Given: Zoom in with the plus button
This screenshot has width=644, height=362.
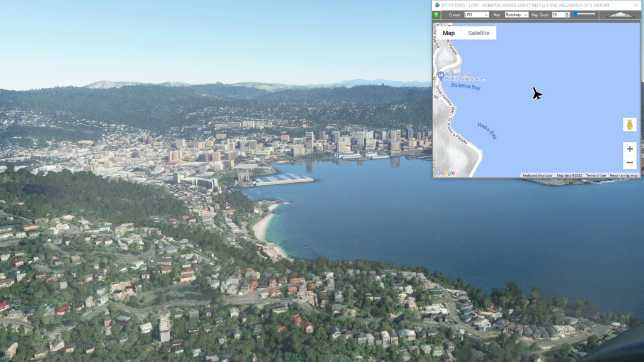Looking at the screenshot, I should [630, 149].
